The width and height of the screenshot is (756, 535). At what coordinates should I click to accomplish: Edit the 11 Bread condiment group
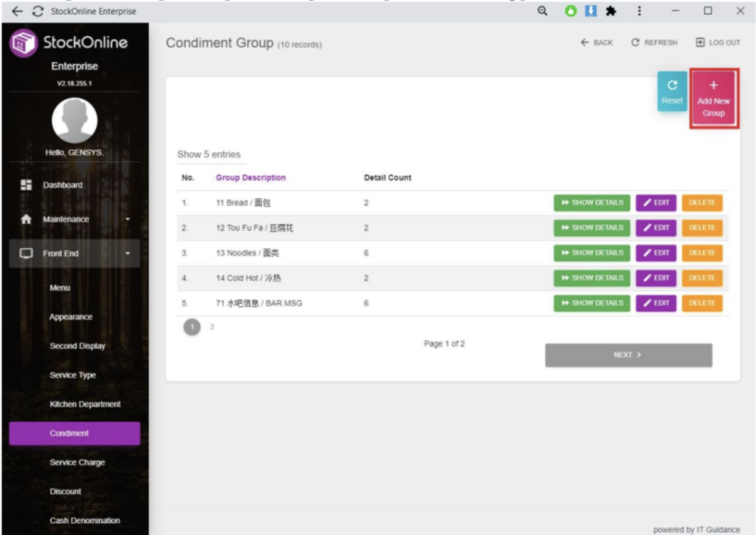tap(656, 202)
